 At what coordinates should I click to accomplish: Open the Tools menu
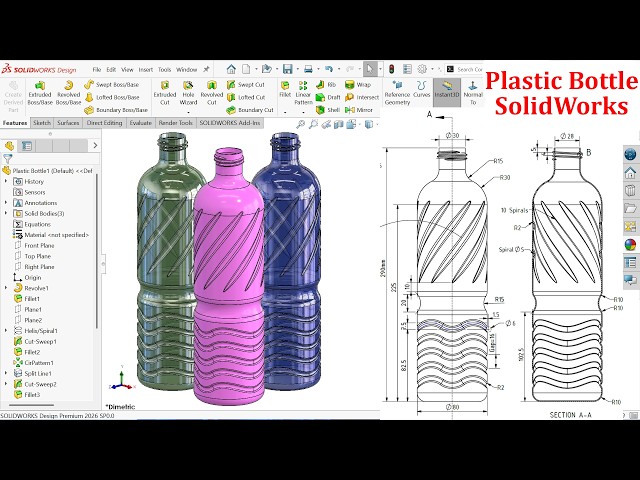click(x=164, y=70)
